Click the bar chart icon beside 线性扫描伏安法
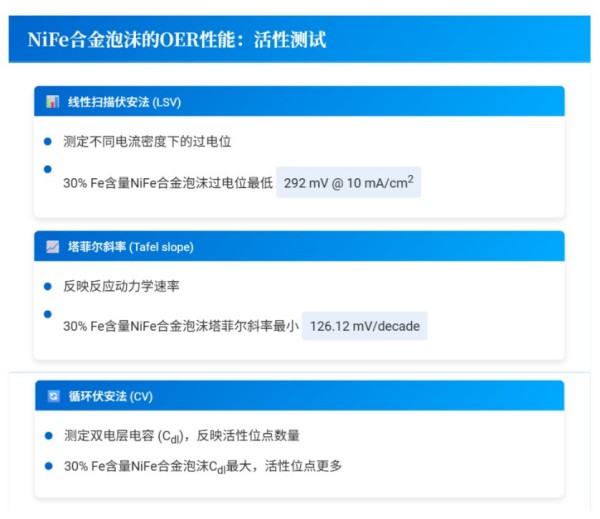This screenshot has width=600, height=519. (x=53, y=102)
